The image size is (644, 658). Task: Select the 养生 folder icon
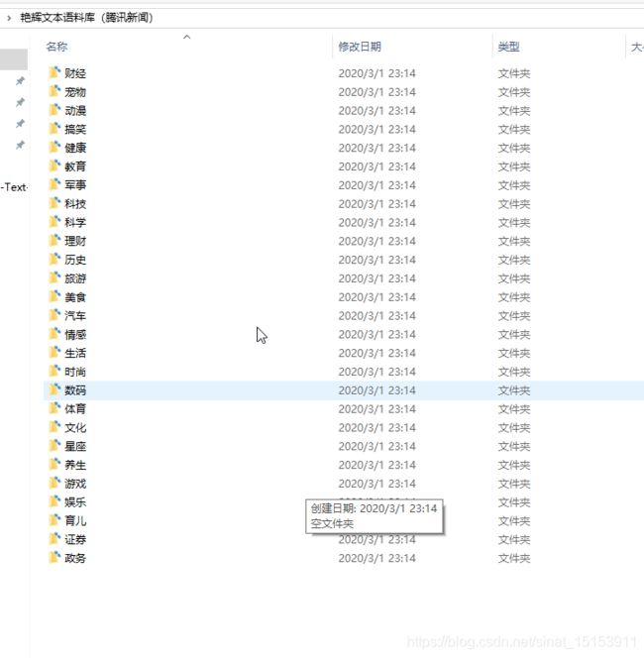[x=54, y=465]
